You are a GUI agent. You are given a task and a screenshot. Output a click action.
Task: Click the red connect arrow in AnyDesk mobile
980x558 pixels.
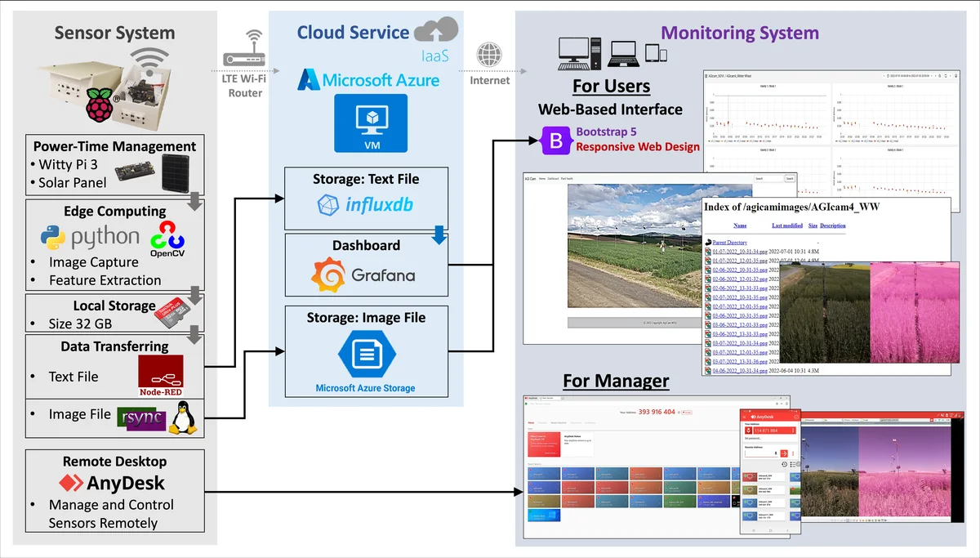786,453
